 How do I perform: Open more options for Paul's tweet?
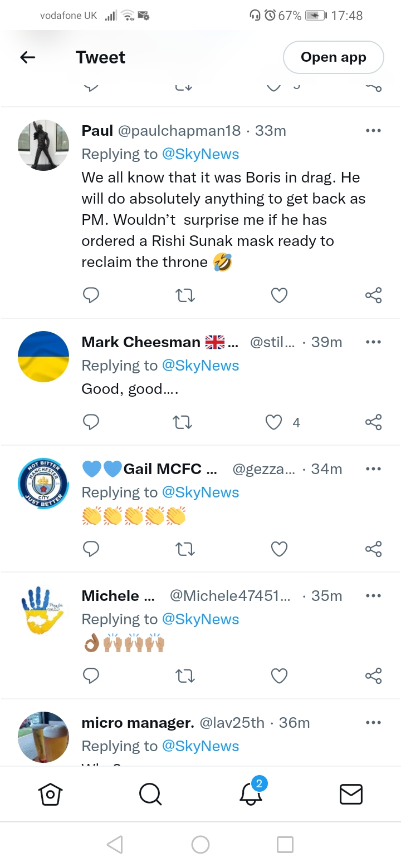373,131
